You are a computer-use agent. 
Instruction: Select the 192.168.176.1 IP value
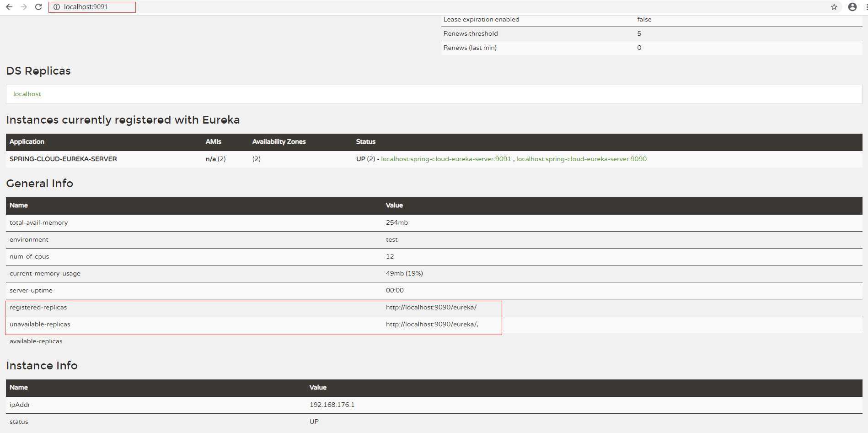[332, 405]
